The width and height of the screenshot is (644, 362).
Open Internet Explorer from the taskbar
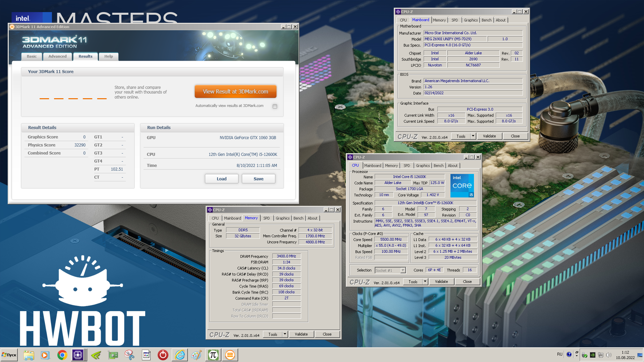coord(180,355)
